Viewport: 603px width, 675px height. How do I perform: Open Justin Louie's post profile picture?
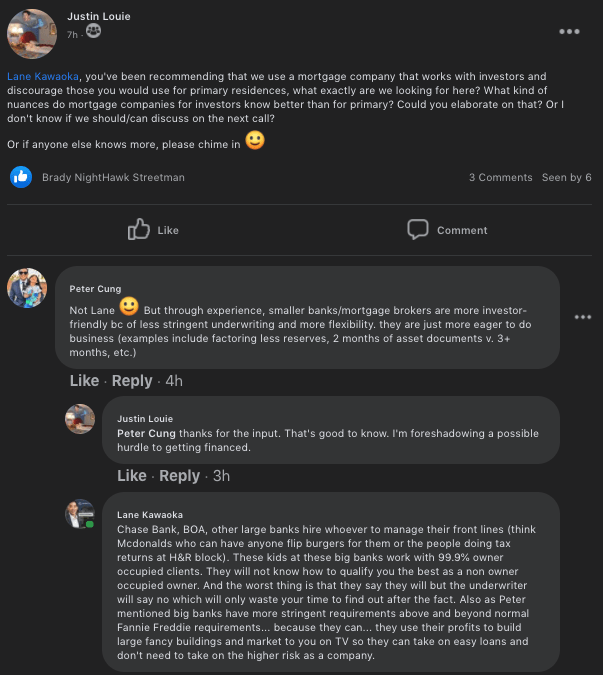click(x=32, y=34)
